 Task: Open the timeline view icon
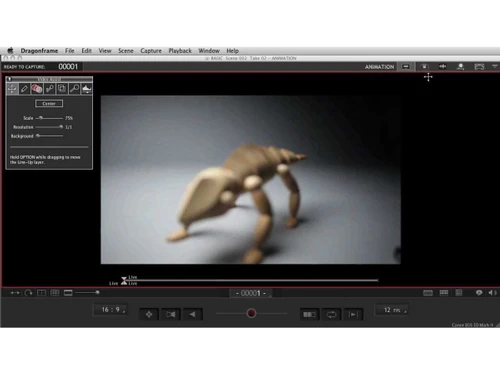[428, 293]
